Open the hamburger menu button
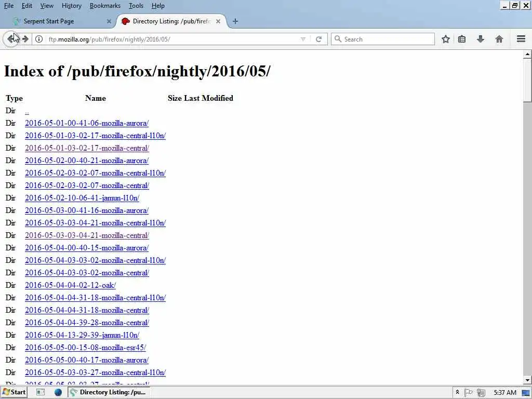 pos(521,38)
